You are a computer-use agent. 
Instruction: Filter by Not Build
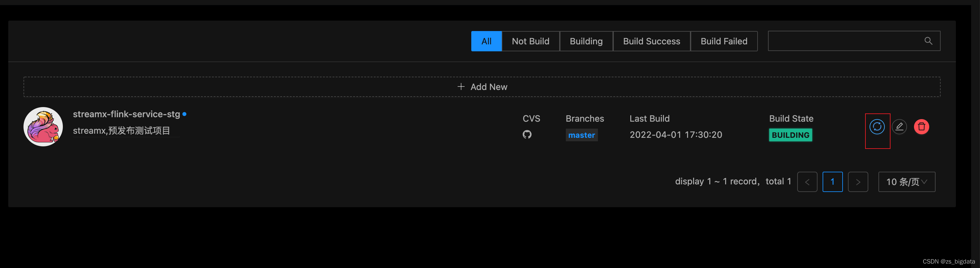pos(530,41)
